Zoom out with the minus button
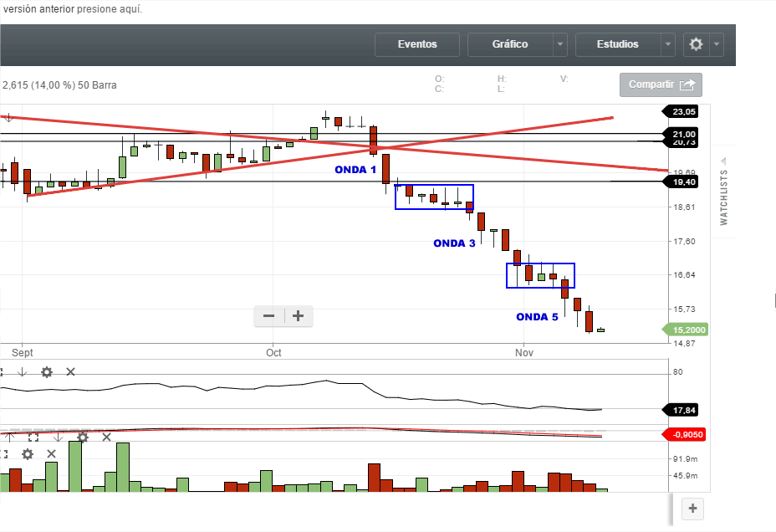Image resolution: width=776 pixels, height=532 pixels. click(268, 315)
